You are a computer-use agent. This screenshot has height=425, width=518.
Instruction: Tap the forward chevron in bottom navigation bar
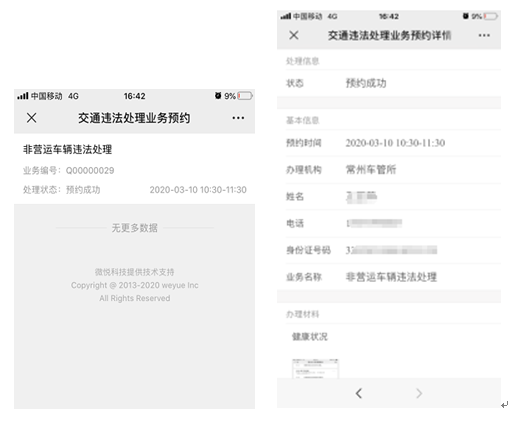point(419,393)
